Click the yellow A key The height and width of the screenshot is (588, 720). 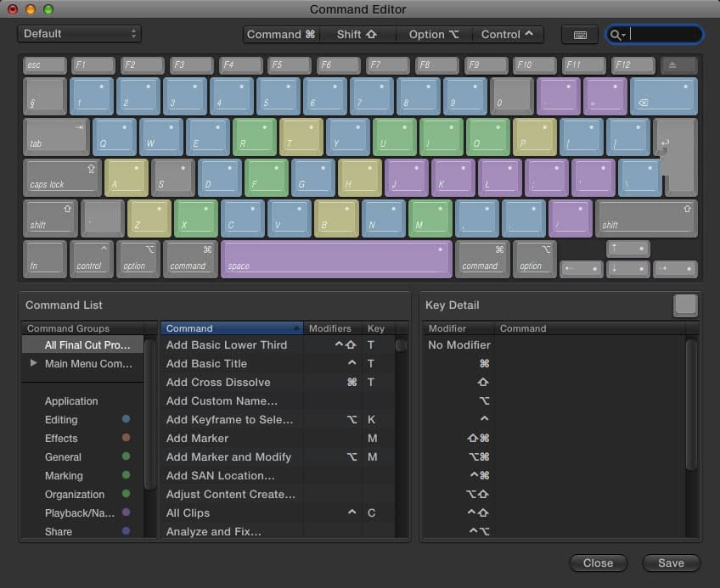tap(127, 177)
